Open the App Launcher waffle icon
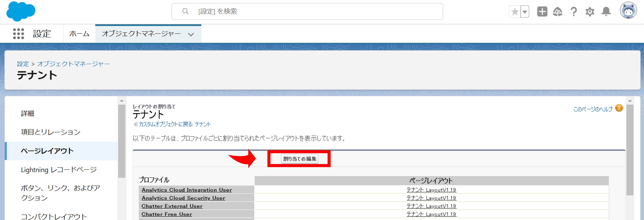Image resolution: width=644 pixels, height=220 pixels. click(x=18, y=33)
